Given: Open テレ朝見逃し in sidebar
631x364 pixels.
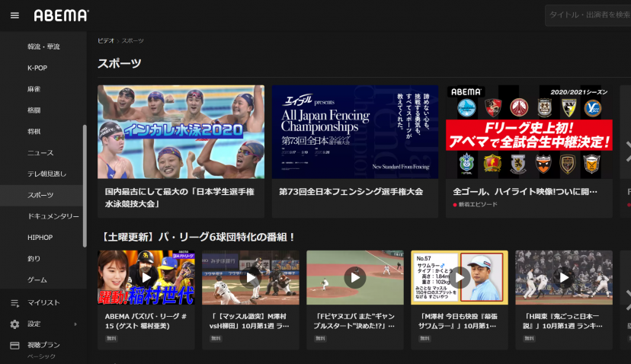Looking at the screenshot, I should coord(46,174).
